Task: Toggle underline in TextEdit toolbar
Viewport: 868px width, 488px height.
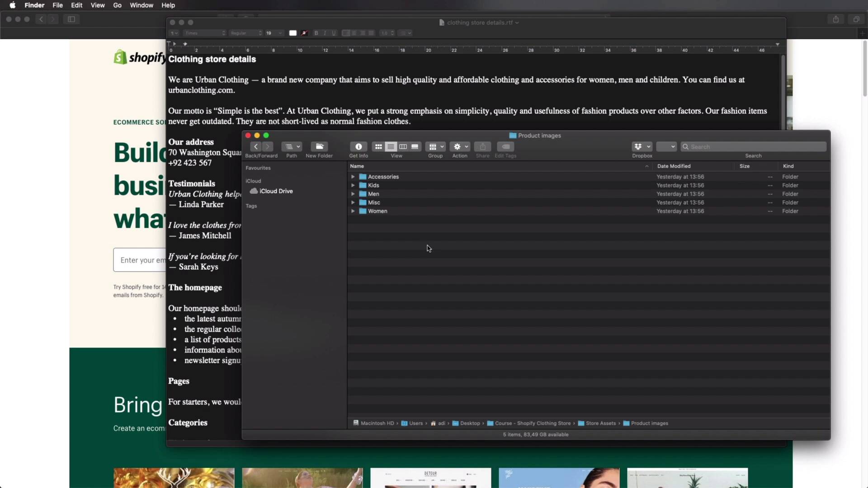Action: (334, 33)
